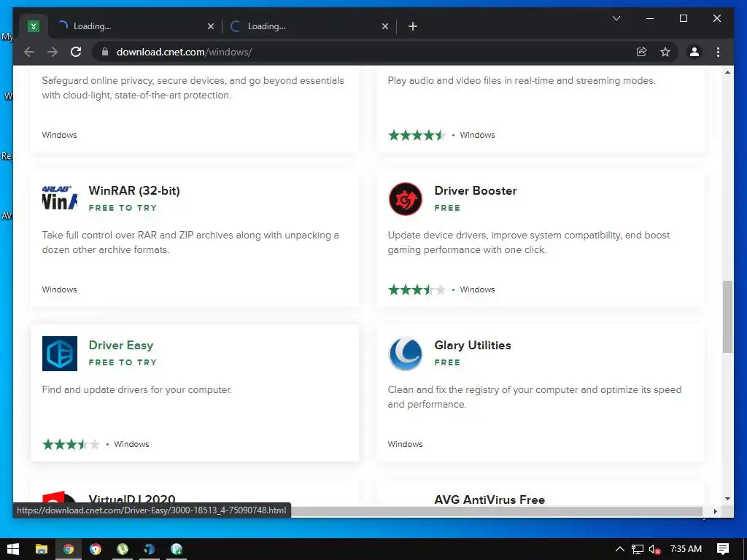Click the Driver Booster description text
Image resolution: width=747 pixels, height=560 pixels.
coord(529,242)
